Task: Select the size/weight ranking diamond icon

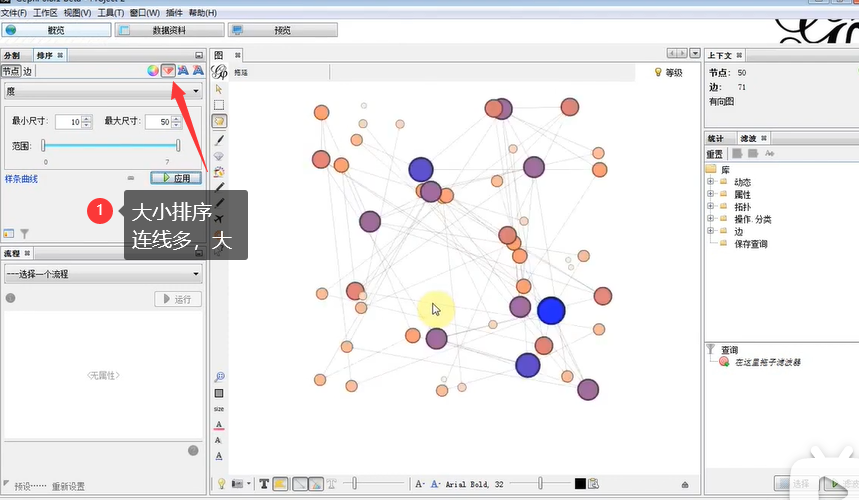Action: click(168, 71)
